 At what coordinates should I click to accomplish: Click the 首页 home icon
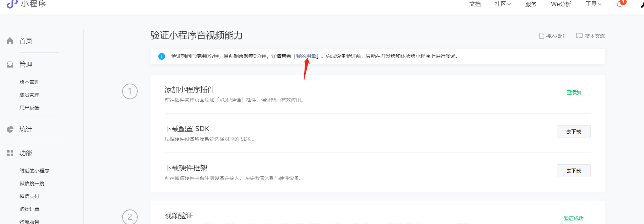pos(10,41)
